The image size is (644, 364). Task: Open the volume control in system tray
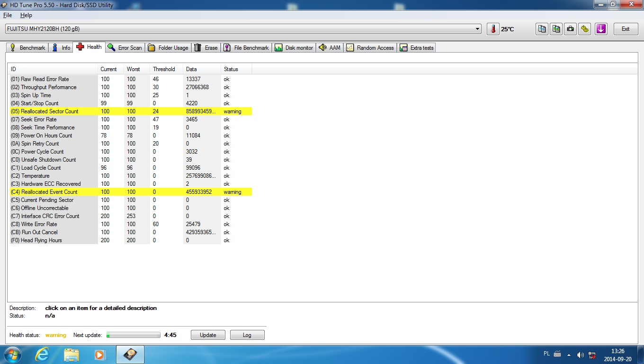[x=581, y=355]
